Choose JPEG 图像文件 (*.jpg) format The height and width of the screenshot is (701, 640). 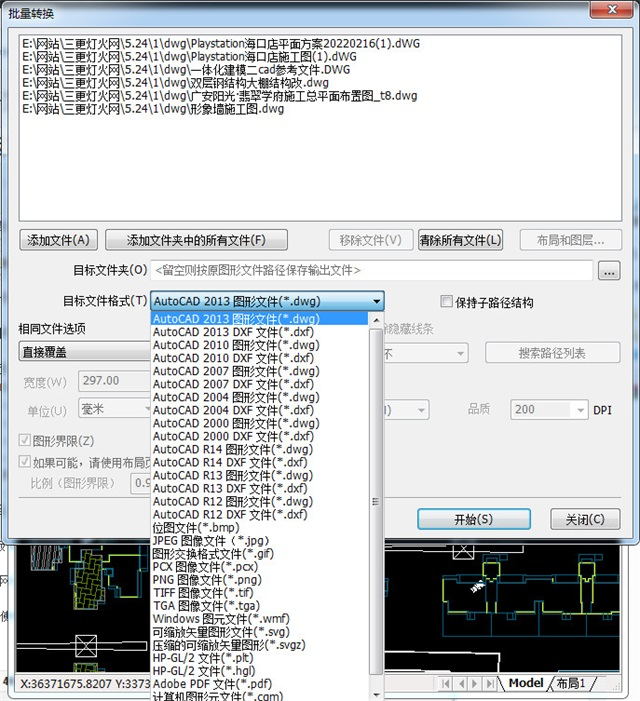pos(260,540)
